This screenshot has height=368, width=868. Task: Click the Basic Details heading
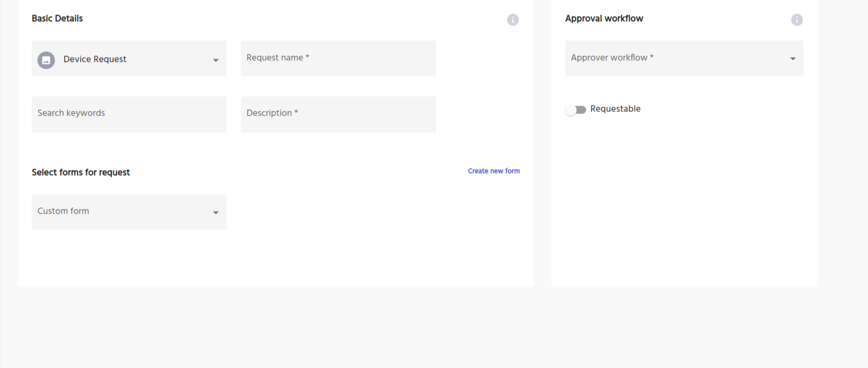pyautogui.click(x=57, y=18)
